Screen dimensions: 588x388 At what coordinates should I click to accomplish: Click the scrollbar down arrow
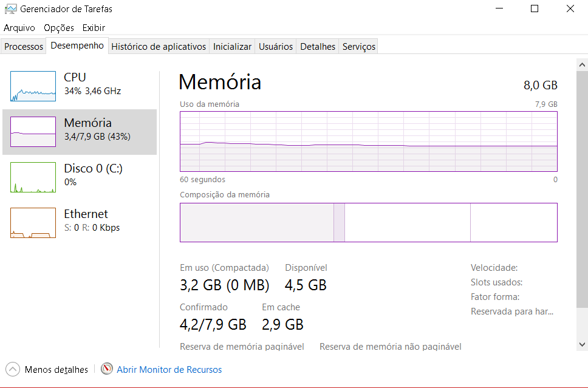pyautogui.click(x=582, y=344)
